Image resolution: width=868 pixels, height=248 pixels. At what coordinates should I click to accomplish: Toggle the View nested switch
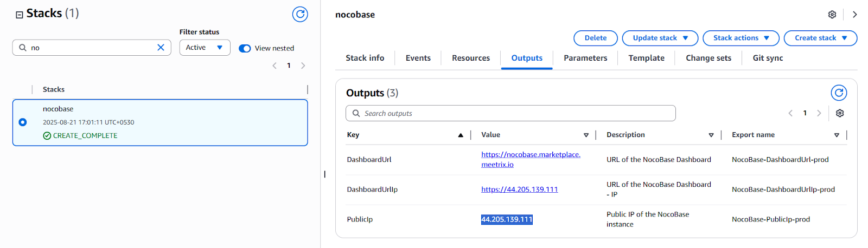pos(245,48)
